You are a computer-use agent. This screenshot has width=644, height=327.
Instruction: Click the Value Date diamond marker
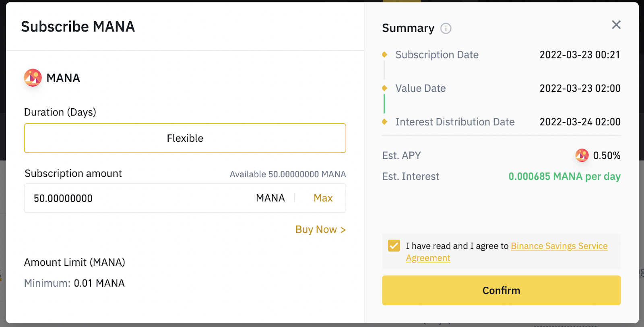385,88
